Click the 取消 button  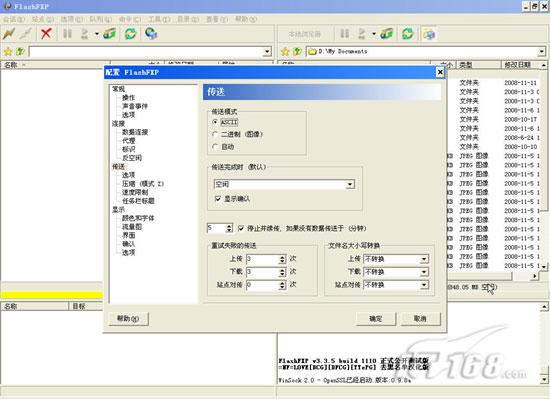420,319
